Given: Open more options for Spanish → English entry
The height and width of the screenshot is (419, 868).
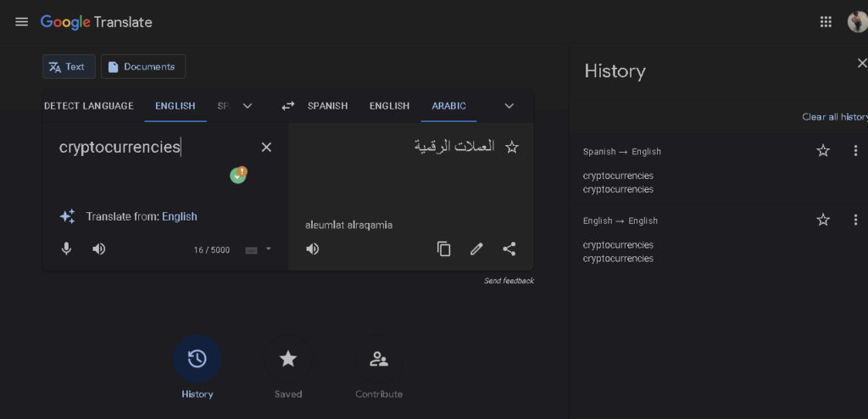Looking at the screenshot, I should [855, 151].
